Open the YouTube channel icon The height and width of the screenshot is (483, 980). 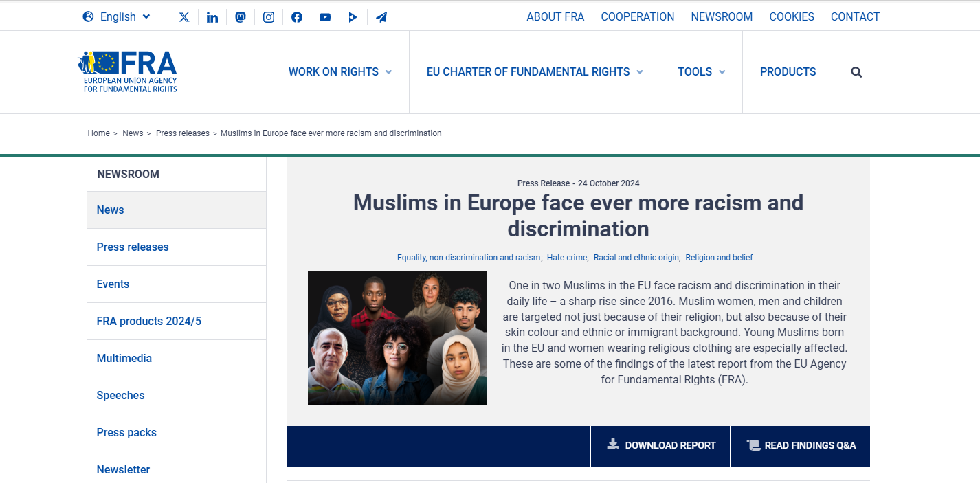click(x=325, y=17)
